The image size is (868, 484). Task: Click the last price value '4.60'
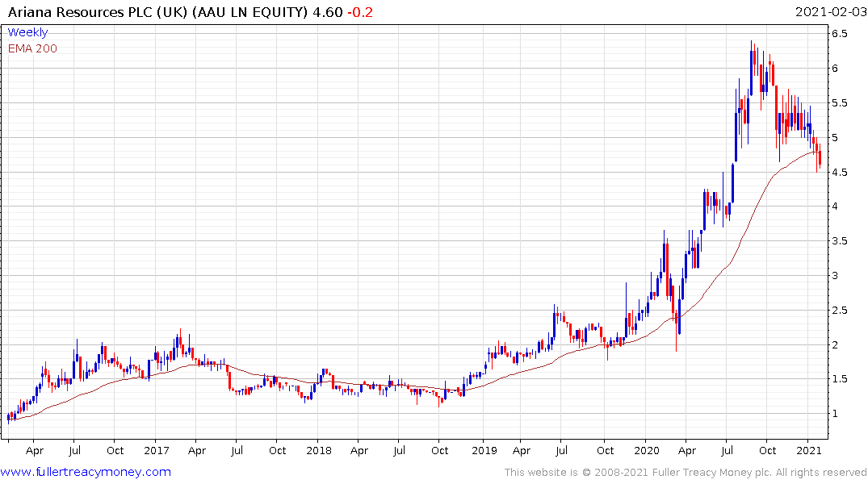coord(328,12)
